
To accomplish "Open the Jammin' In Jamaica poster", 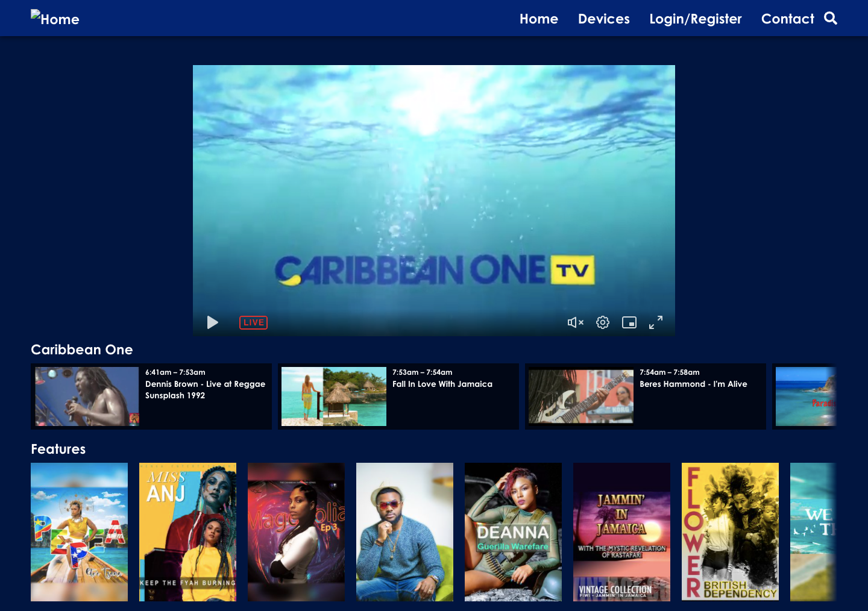I will (x=621, y=532).
